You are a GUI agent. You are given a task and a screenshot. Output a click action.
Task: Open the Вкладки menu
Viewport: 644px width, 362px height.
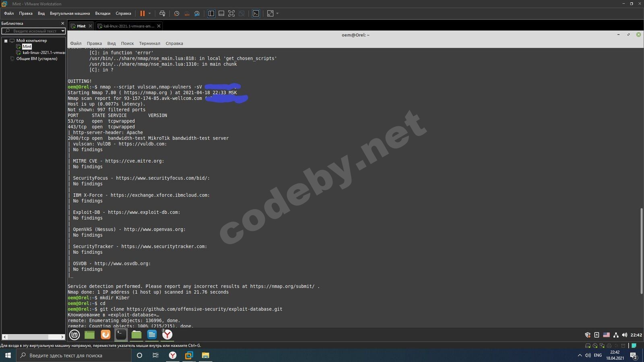click(103, 13)
